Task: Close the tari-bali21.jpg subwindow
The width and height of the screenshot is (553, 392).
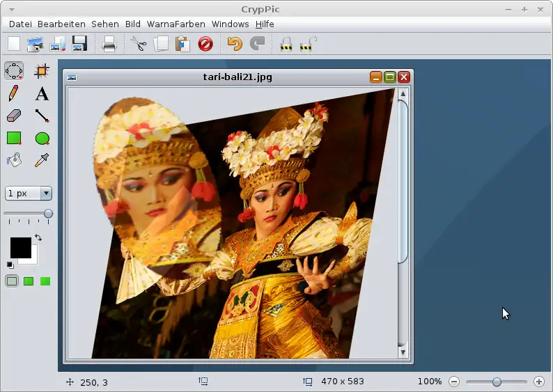Action: [x=404, y=77]
